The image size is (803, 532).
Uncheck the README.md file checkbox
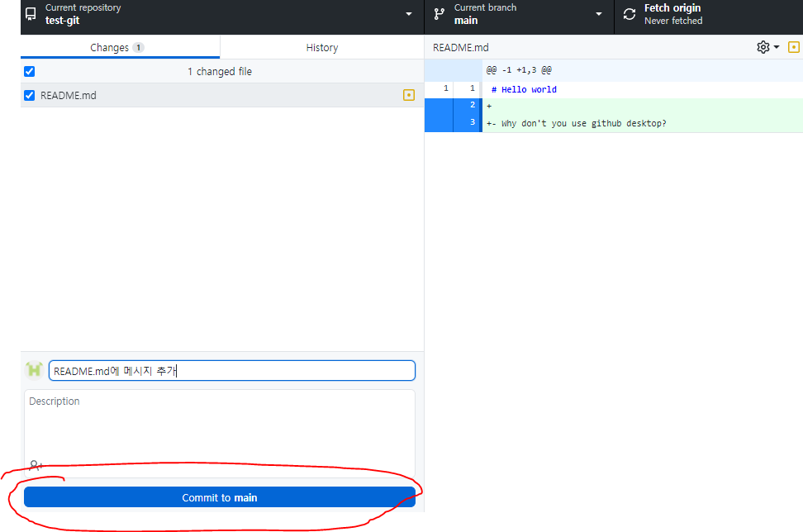click(29, 95)
